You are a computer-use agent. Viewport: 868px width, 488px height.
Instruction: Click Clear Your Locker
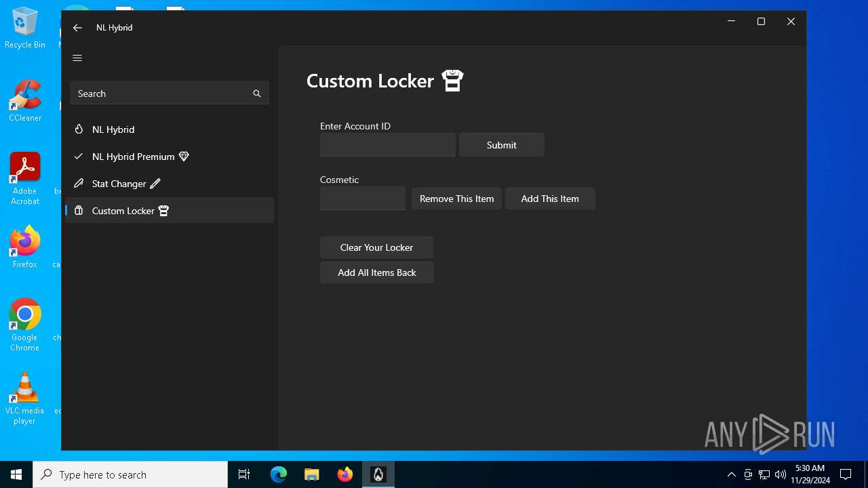pyautogui.click(x=376, y=247)
